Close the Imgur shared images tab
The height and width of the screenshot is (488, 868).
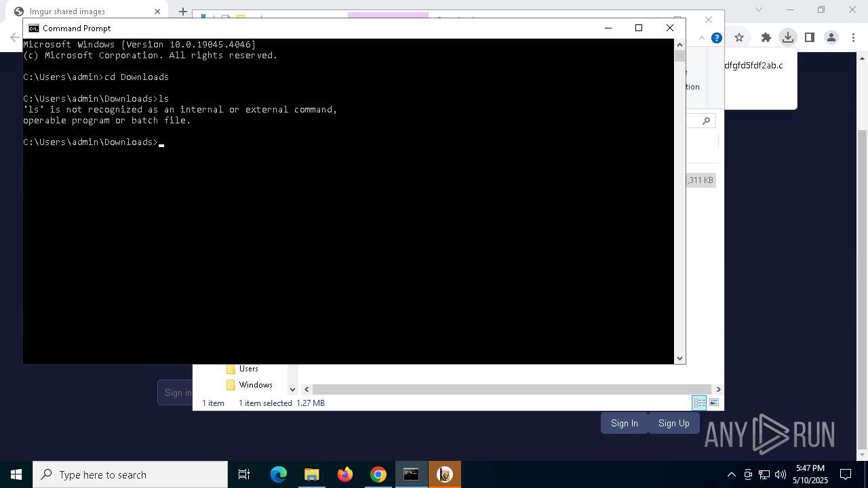[157, 12]
